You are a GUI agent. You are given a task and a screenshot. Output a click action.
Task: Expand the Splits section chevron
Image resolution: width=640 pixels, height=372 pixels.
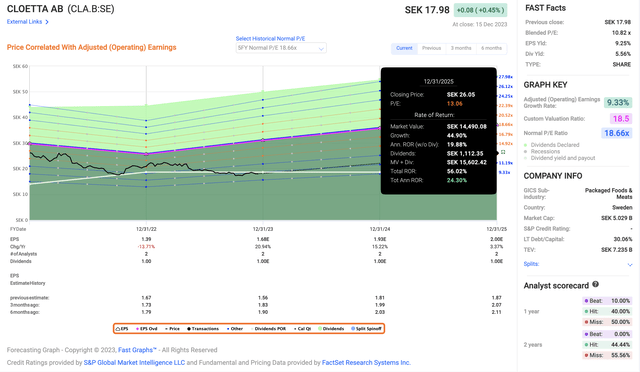click(629, 265)
